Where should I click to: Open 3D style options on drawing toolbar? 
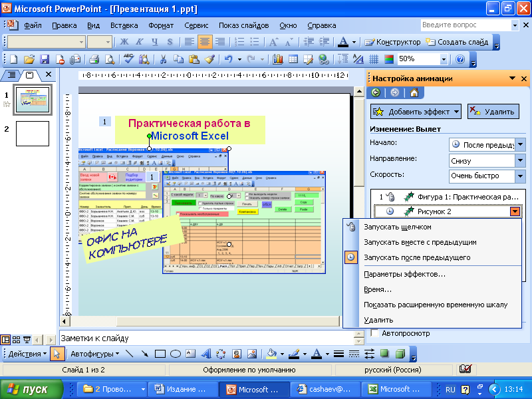[400, 354]
